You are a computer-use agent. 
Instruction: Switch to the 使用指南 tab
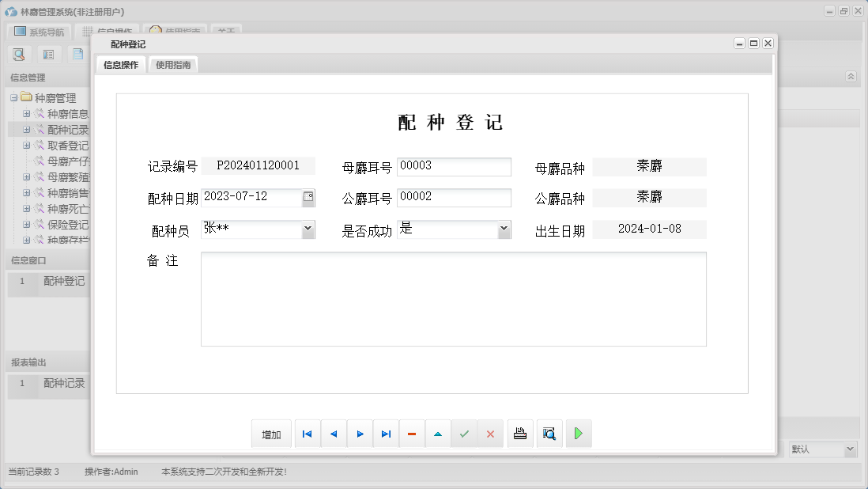(172, 64)
